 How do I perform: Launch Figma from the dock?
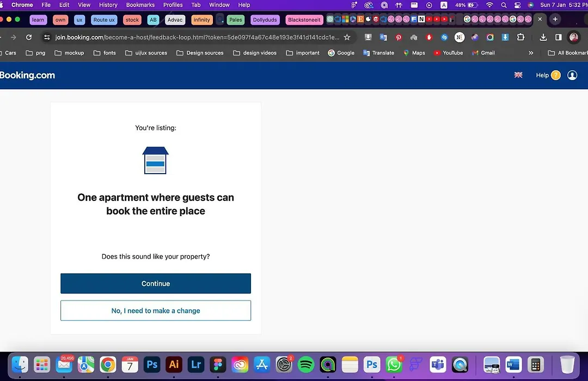218,365
